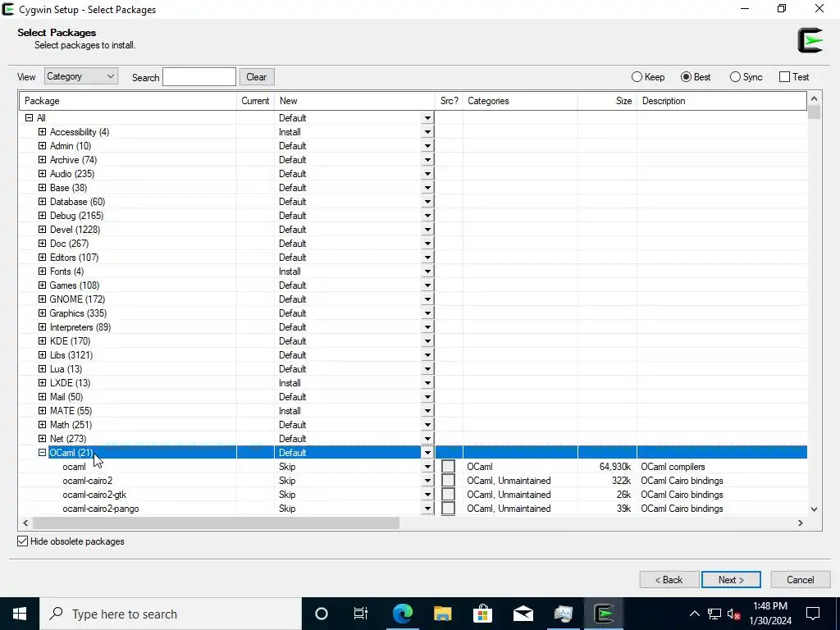
Task: Open Mail app from taskbar
Action: (523, 614)
